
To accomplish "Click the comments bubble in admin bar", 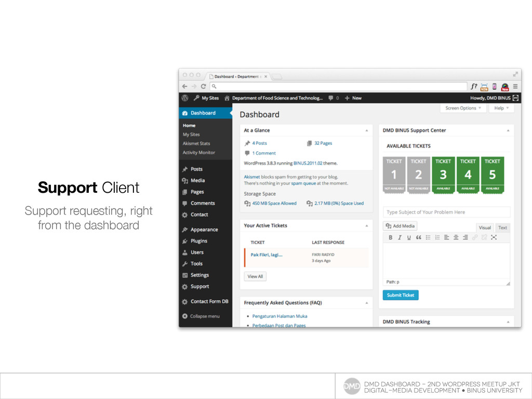I will pos(334,98).
